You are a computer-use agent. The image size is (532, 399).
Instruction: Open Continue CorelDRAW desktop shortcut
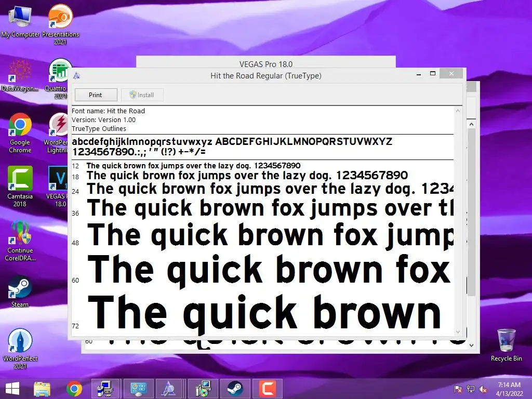coord(20,241)
